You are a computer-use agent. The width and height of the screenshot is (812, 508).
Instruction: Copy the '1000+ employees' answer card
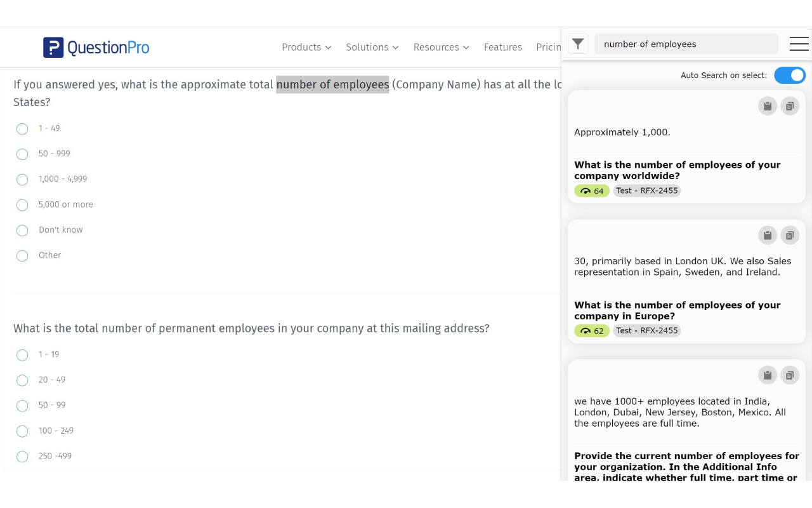(x=790, y=375)
